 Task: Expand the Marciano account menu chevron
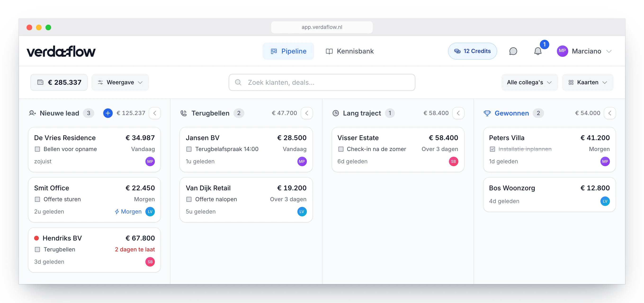click(x=609, y=51)
